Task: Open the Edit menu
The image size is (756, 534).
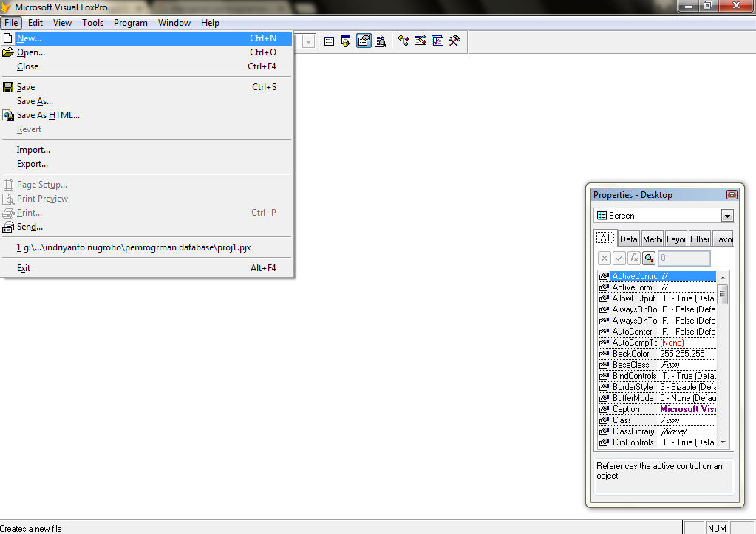Action: [35, 23]
